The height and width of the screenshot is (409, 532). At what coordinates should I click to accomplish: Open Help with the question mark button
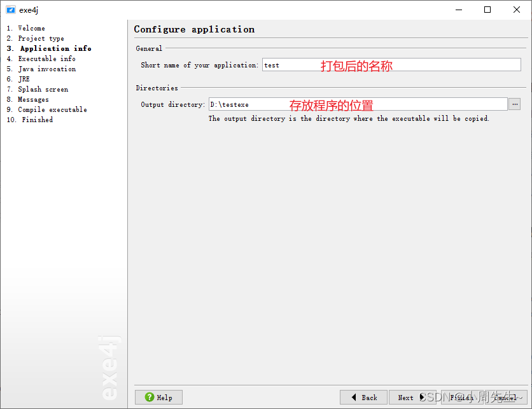click(158, 397)
